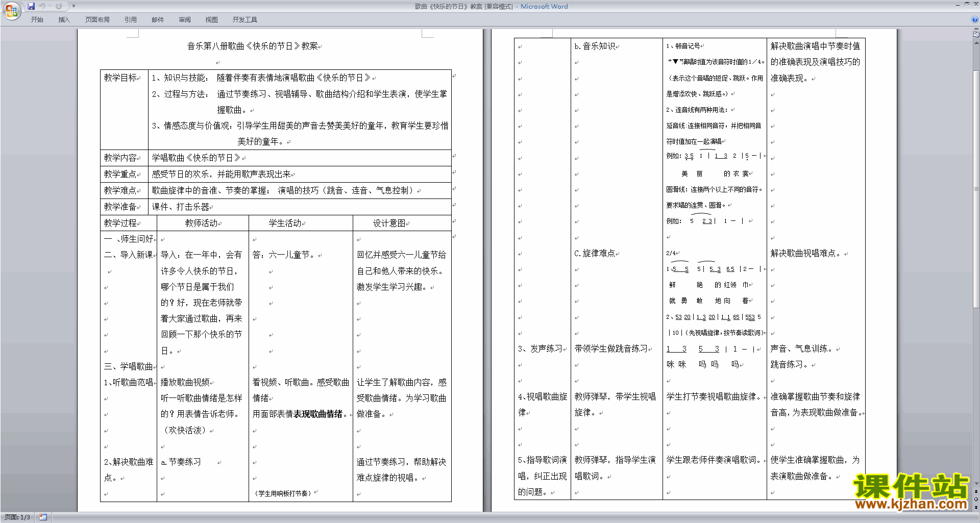Click the document title 音乐第八册歌曲《快乐的节日》教案
The image size is (980, 523).
point(253,46)
